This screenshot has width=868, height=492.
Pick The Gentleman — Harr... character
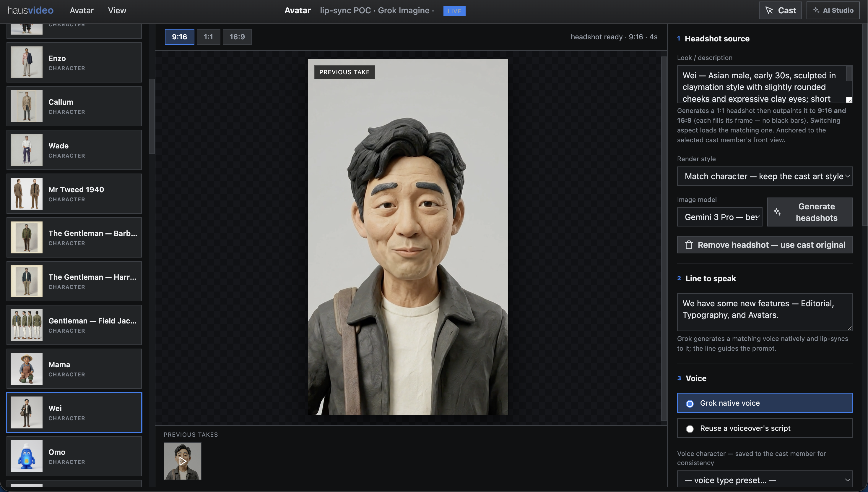pos(74,281)
